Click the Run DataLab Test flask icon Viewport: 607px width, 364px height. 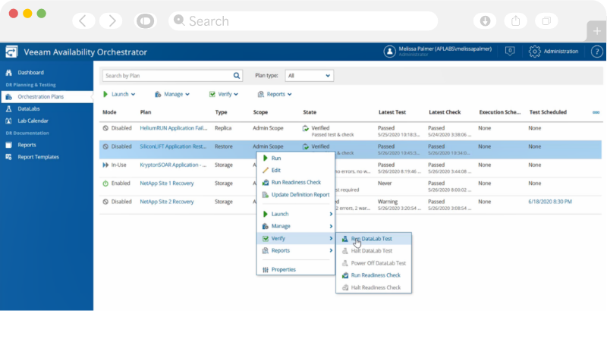(x=345, y=239)
